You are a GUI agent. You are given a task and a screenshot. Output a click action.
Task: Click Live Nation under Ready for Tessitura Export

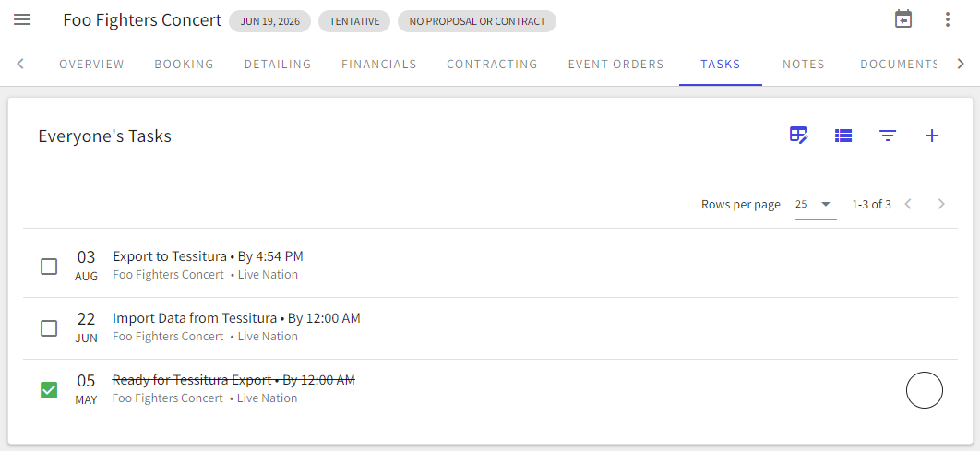tap(267, 398)
